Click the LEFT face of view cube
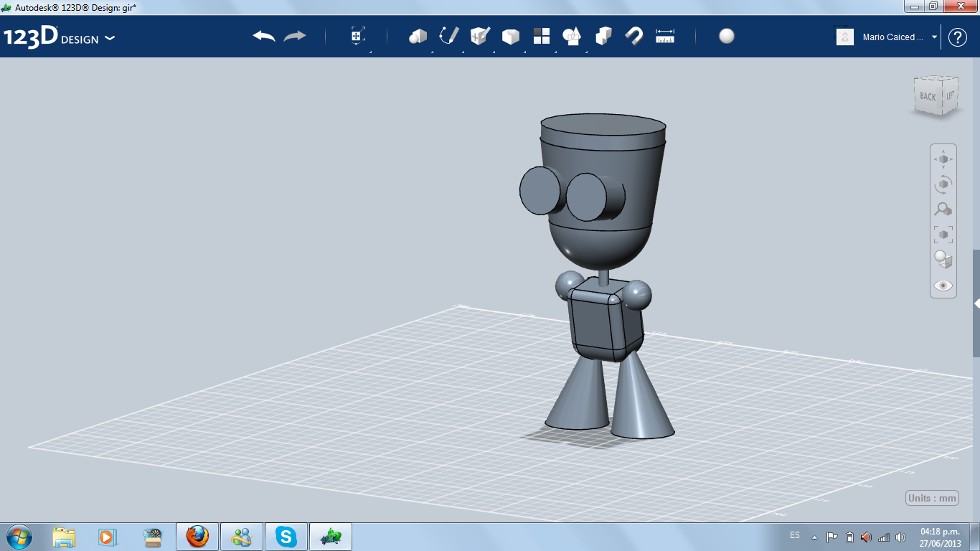This screenshot has height=551, width=980. pos(949,95)
